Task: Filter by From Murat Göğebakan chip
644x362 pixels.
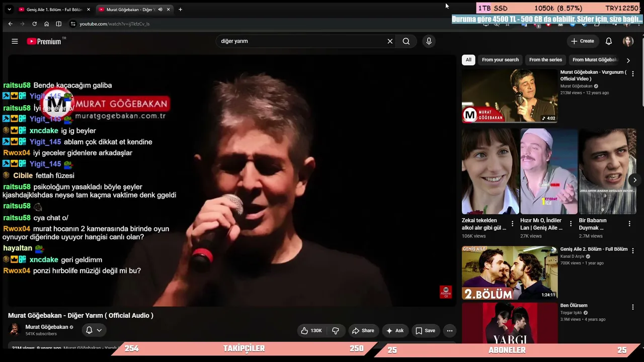Action: (x=594, y=60)
